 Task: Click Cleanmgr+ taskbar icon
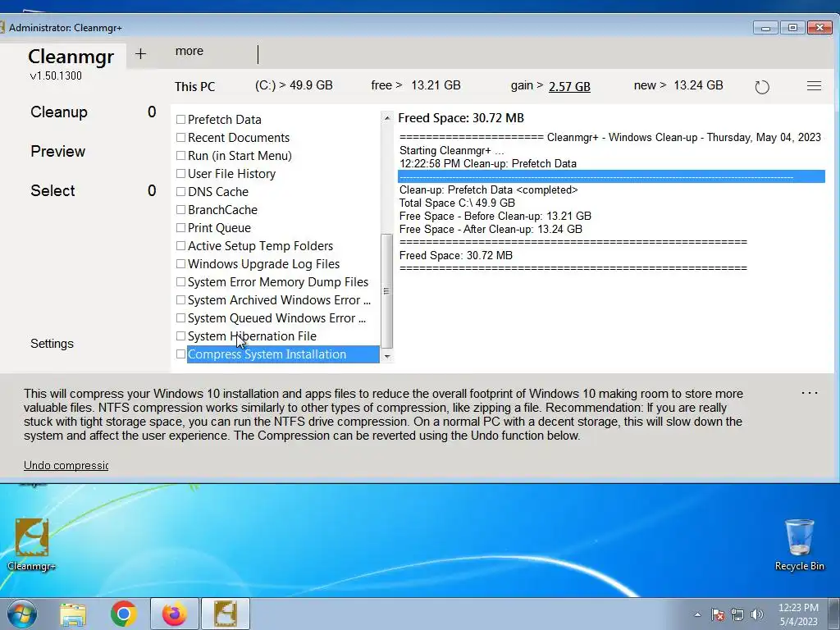[226, 614]
